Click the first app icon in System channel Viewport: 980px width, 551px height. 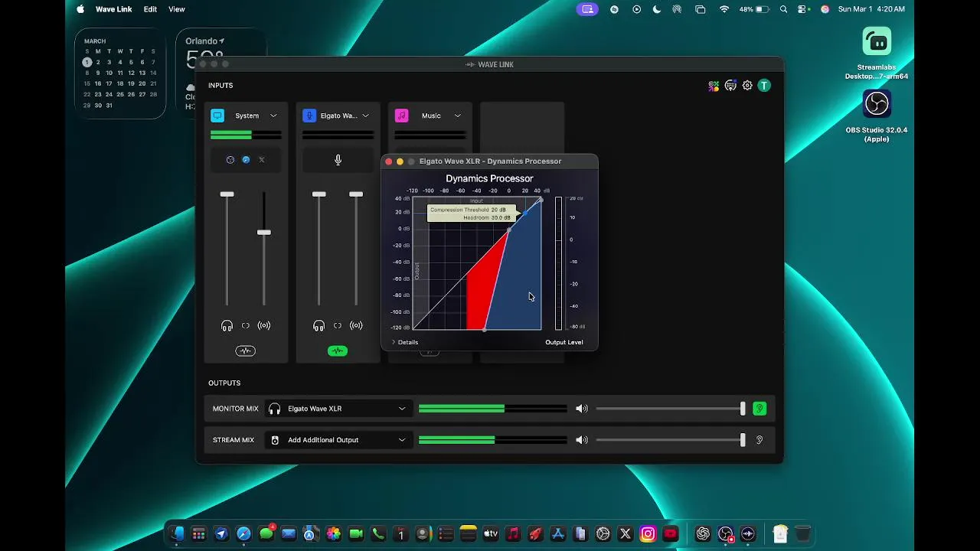point(230,160)
